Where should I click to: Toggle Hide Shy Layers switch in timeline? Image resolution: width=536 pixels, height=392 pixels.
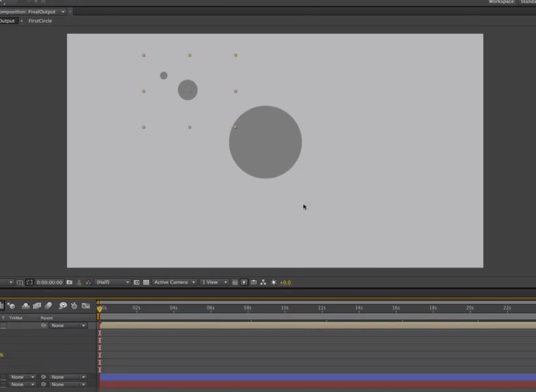point(25,306)
